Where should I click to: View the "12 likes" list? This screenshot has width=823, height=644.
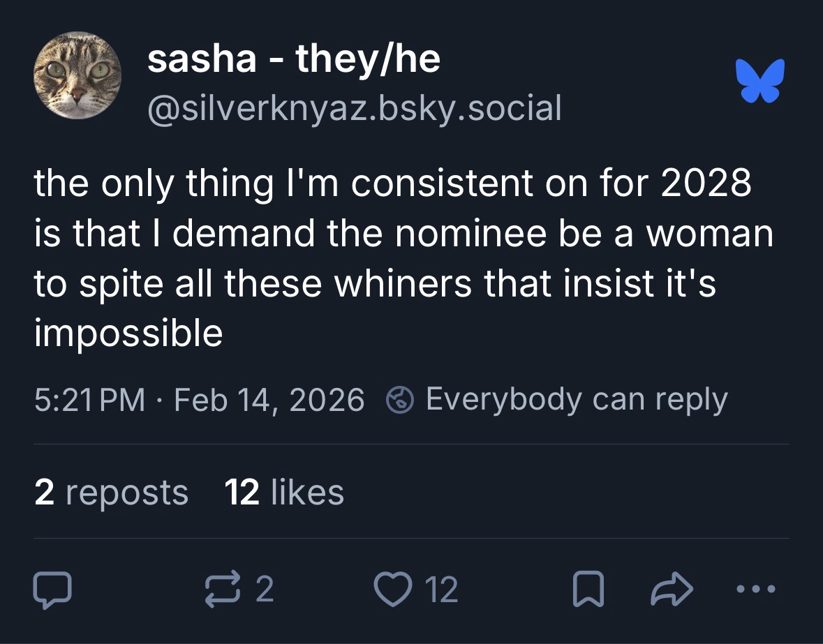(284, 492)
